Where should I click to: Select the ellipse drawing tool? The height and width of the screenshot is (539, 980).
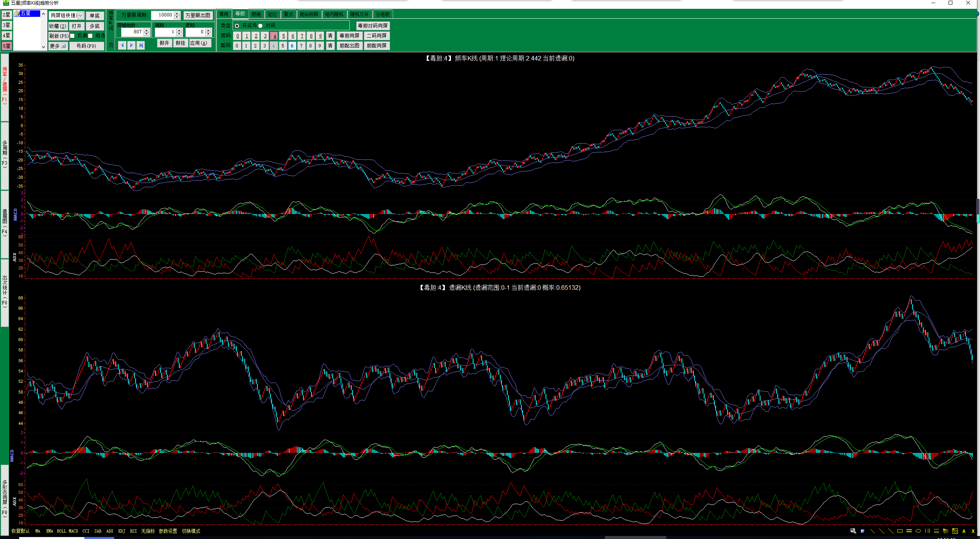point(918,531)
